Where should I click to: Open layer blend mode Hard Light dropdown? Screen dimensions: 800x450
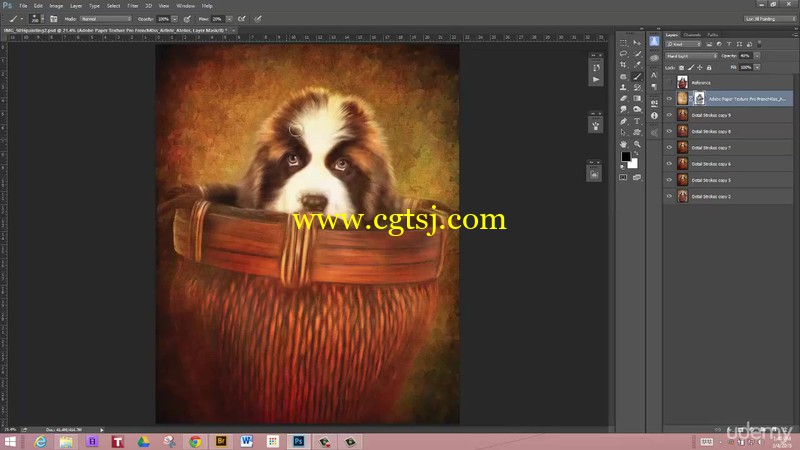[691, 56]
